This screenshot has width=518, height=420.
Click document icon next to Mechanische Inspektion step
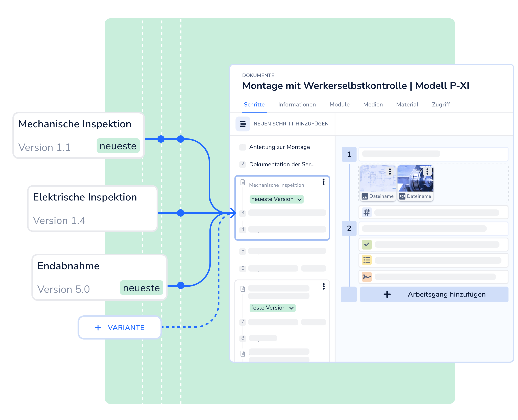[243, 182]
